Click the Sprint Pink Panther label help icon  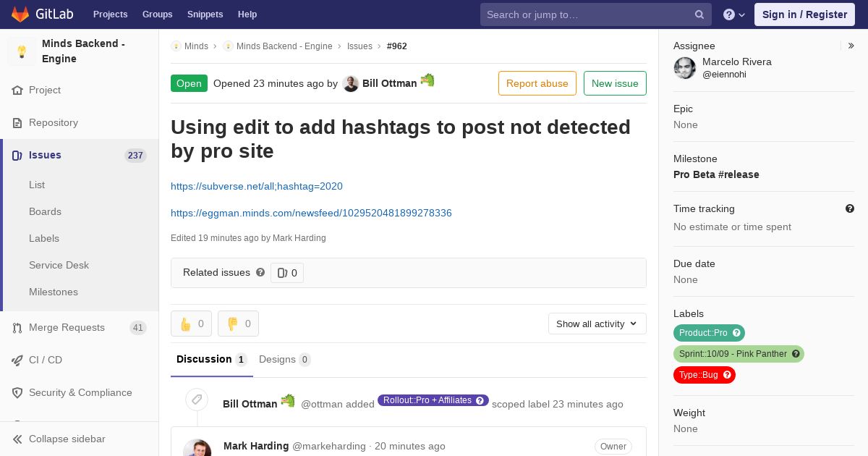[x=796, y=354]
